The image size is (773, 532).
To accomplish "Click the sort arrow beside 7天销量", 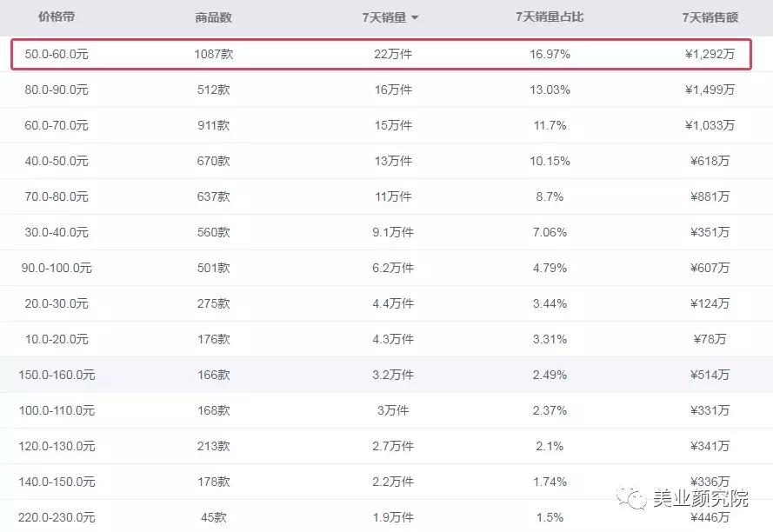I will click(415, 18).
